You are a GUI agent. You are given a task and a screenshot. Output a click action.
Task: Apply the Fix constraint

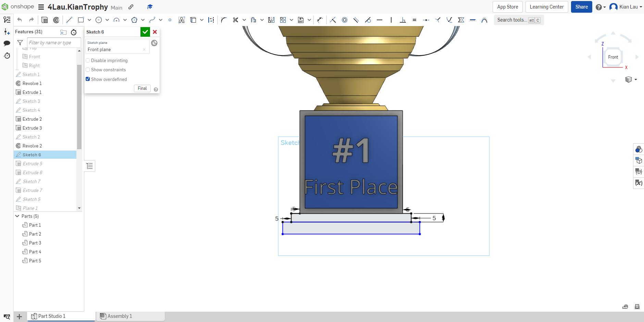pyautogui.click(x=473, y=20)
